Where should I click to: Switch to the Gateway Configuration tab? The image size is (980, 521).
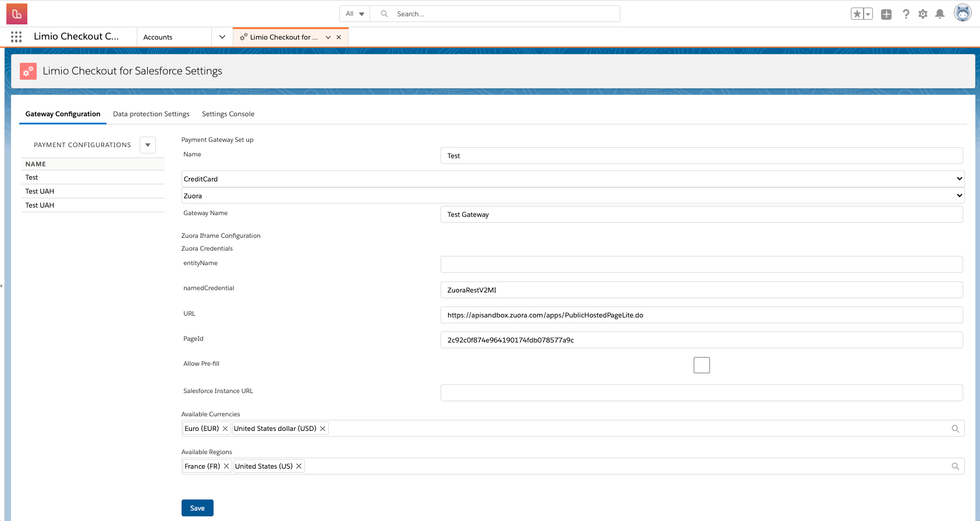click(x=63, y=114)
